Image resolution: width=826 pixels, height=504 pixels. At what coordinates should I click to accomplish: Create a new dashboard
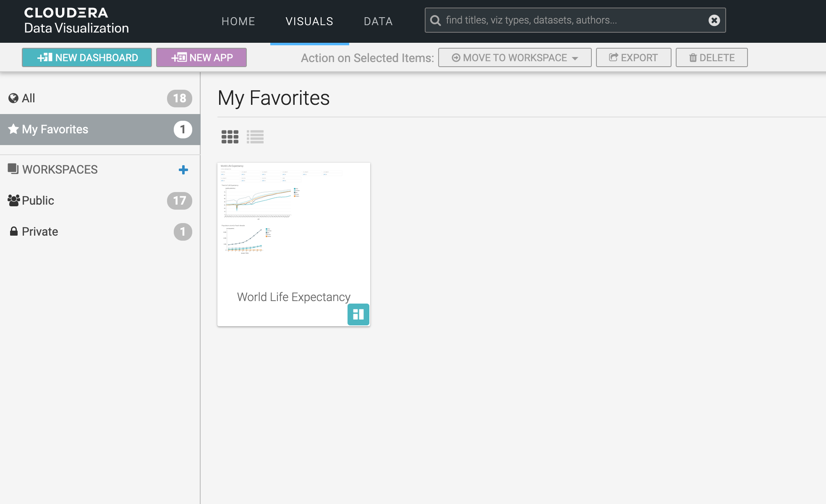point(87,57)
